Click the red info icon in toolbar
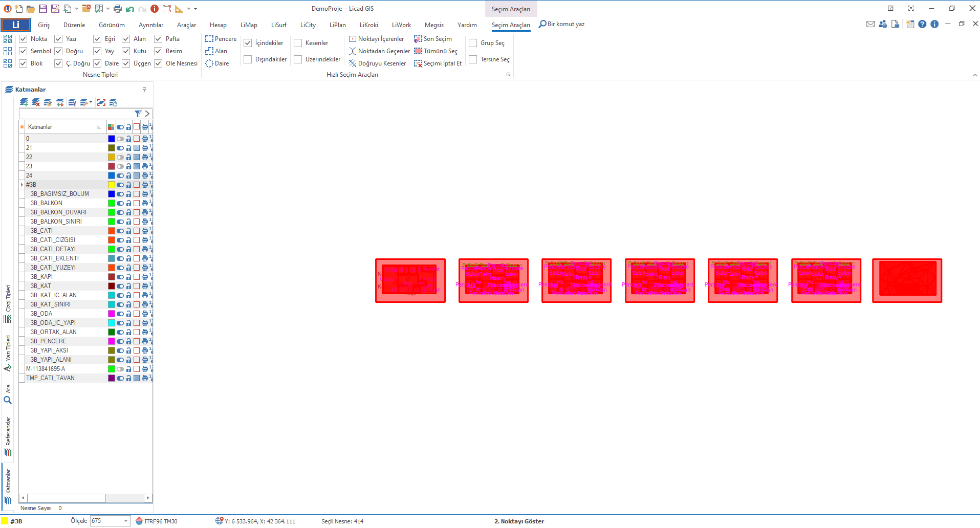Image resolution: width=980 pixels, height=528 pixels. pos(155,9)
